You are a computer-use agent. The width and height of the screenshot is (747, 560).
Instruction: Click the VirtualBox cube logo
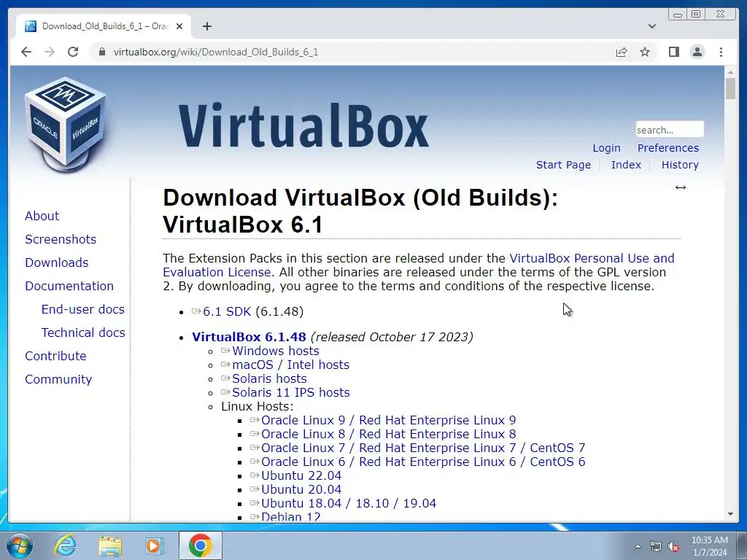coord(65,124)
